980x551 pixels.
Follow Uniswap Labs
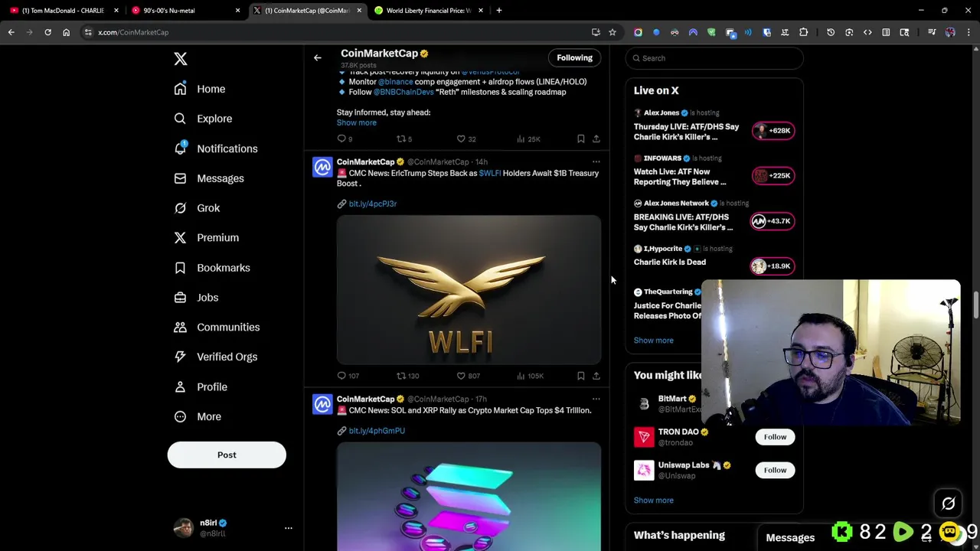pyautogui.click(x=775, y=470)
